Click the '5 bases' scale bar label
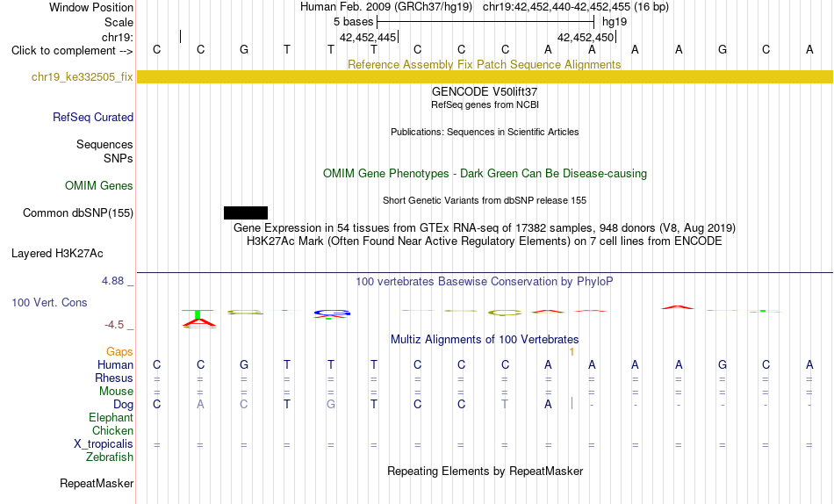This screenshot has width=834, height=504. [353, 22]
